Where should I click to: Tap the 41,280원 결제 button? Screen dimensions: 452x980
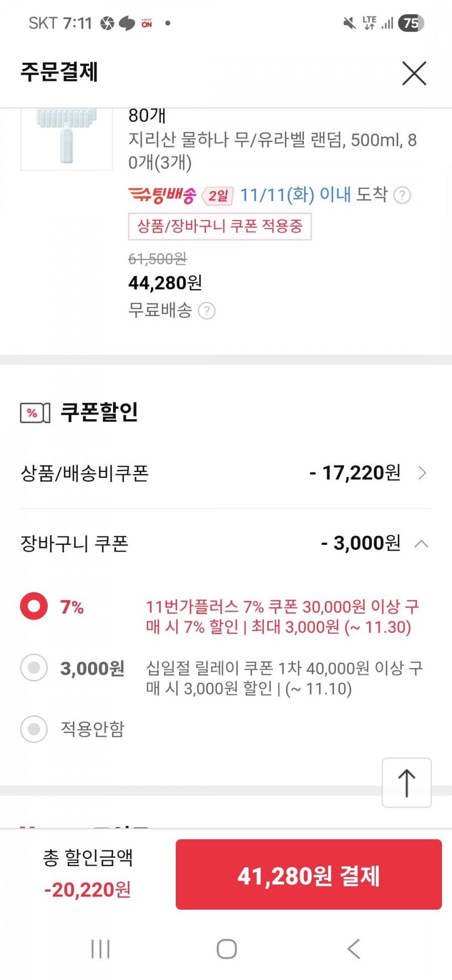309,874
